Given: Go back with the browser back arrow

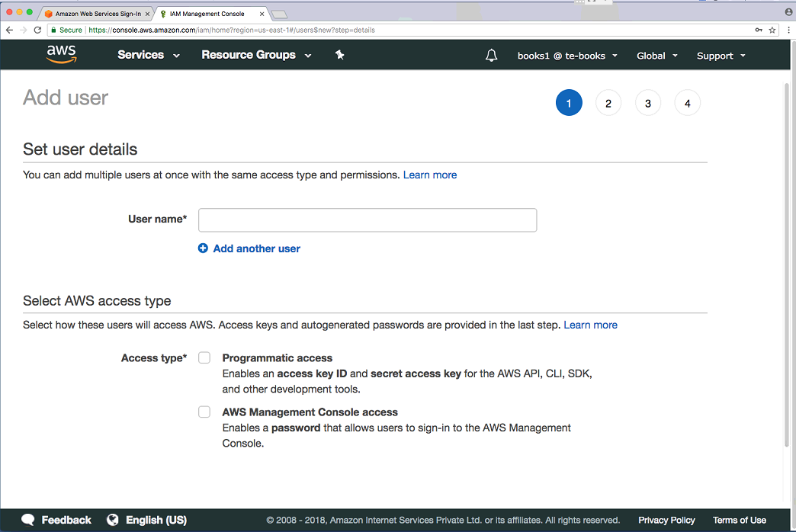Looking at the screenshot, I should coord(9,30).
